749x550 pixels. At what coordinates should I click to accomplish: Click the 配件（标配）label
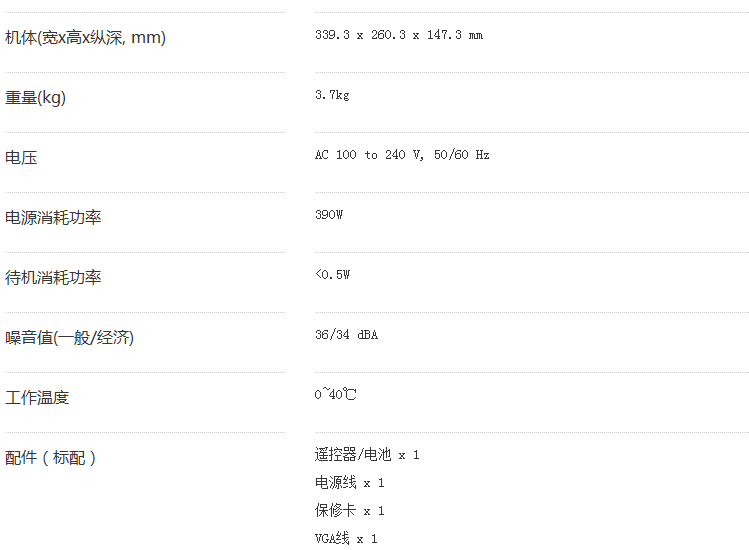click(x=51, y=458)
